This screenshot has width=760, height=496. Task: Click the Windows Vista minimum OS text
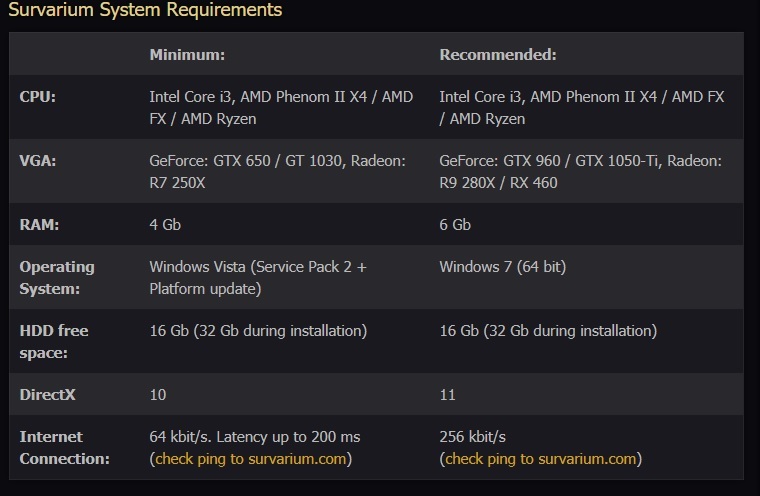pyautogui.click(x=258, y=278)
